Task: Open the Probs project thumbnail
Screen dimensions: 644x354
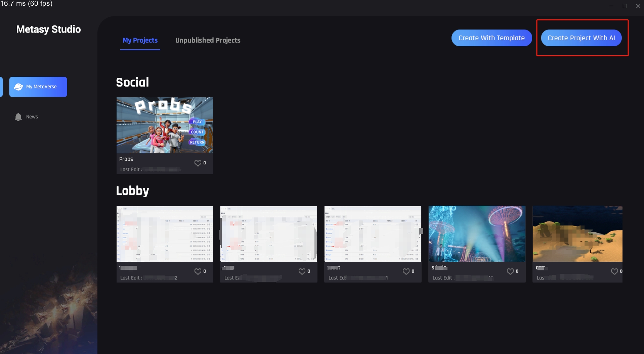Action: pos(165,125)
